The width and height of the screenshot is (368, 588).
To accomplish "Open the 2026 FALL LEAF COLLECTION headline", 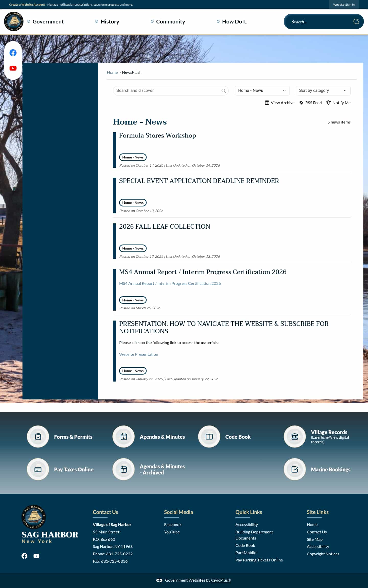I will tap(165, 226).
